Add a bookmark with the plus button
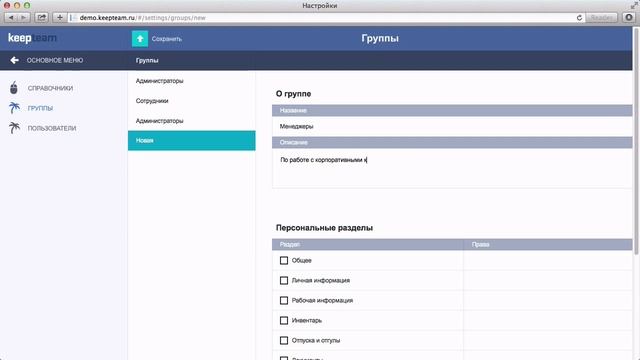This screenshot has width=640, height=360. coord(60,18)
